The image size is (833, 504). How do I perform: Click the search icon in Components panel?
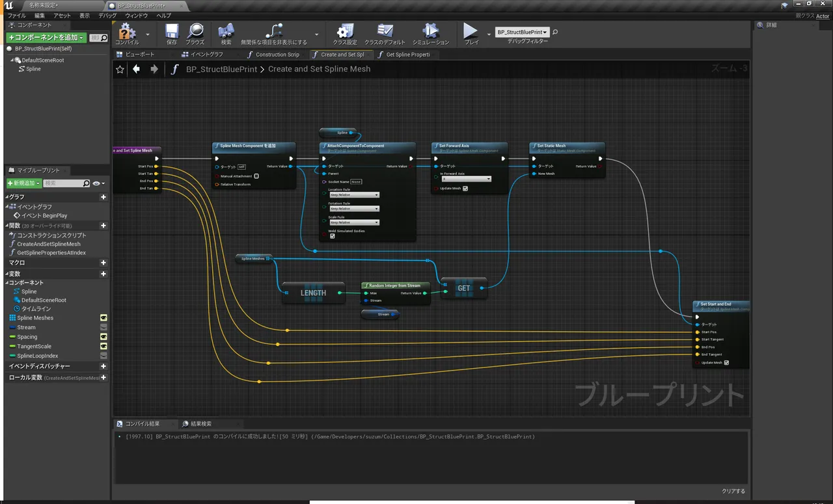(103, 38)
